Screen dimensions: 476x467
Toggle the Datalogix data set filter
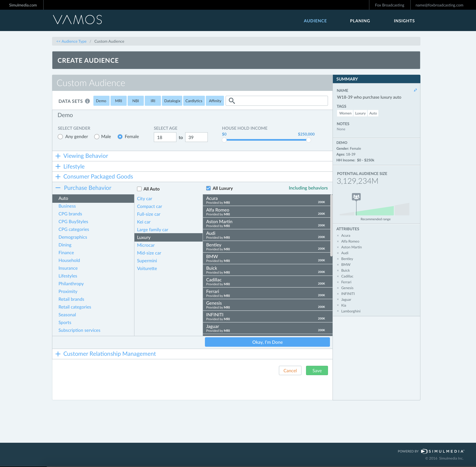(x=172, y=101)
